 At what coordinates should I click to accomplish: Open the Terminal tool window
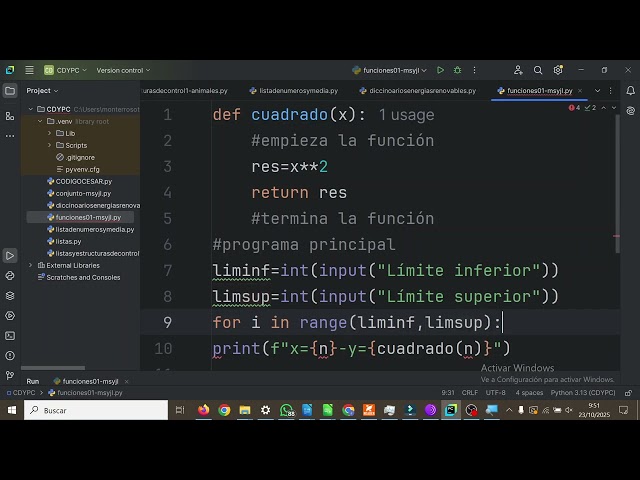coord(10,336)
